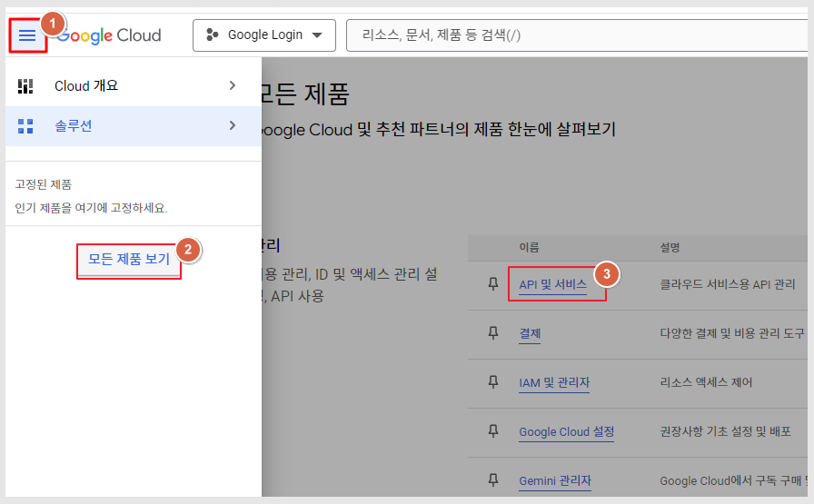Pin the 결제 product

tap(493, 332)
